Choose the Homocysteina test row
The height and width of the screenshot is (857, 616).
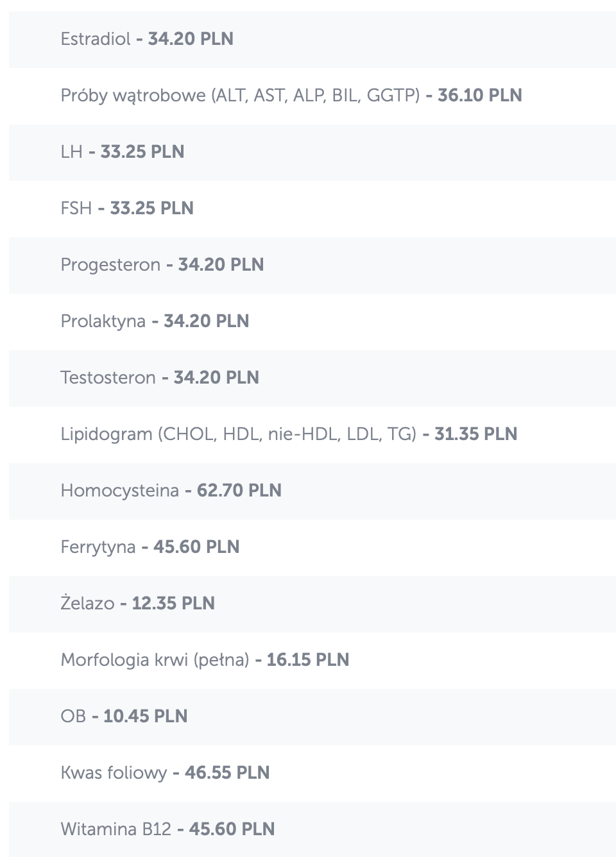point(171,491)
